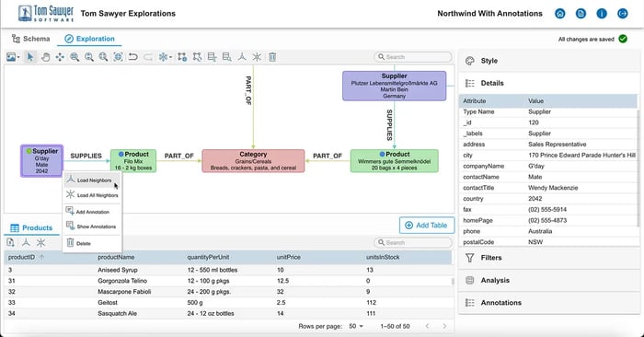This screenshot has height=337, width=644.
Task: Activate the pan hand tool
Action: pos(45,57)
